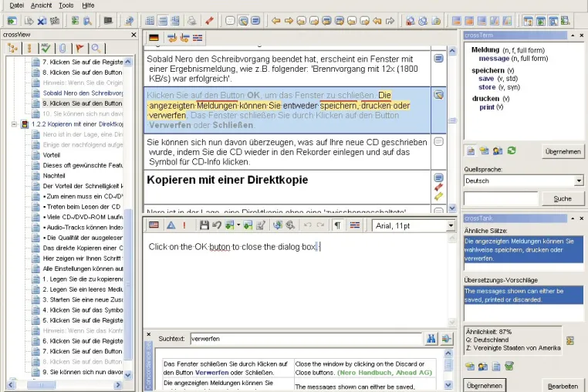This screenshot has height=392, width=588.
Task: Click the US flag target language icon
Action: coord(154,225)
